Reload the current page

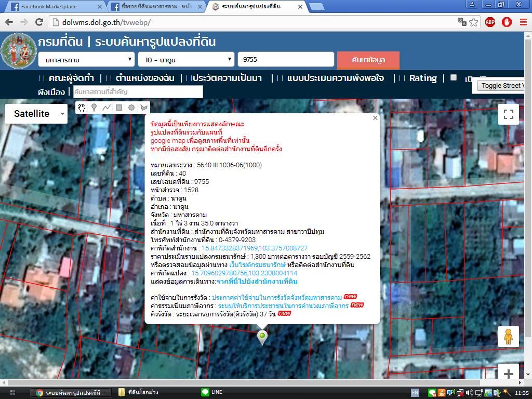[x=39, y=22]
